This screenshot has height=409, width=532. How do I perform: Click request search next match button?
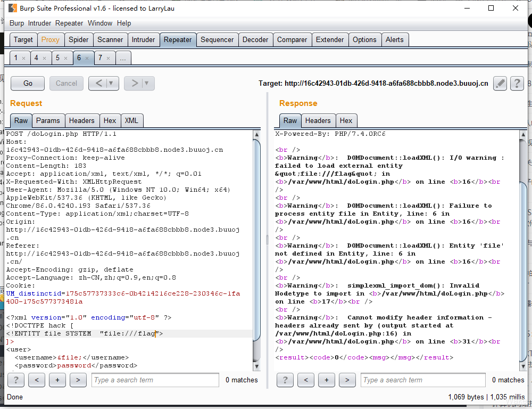point(78,380)
